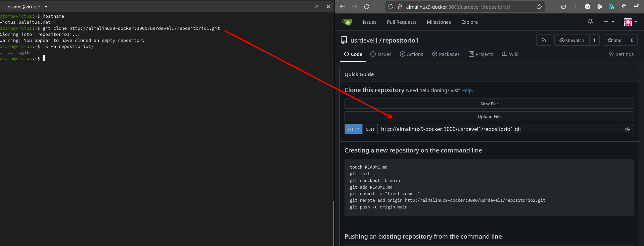Viewport: 644px width, 246px height.
Task: Expand the terminal title dropdown arrow
Action: 46,7
